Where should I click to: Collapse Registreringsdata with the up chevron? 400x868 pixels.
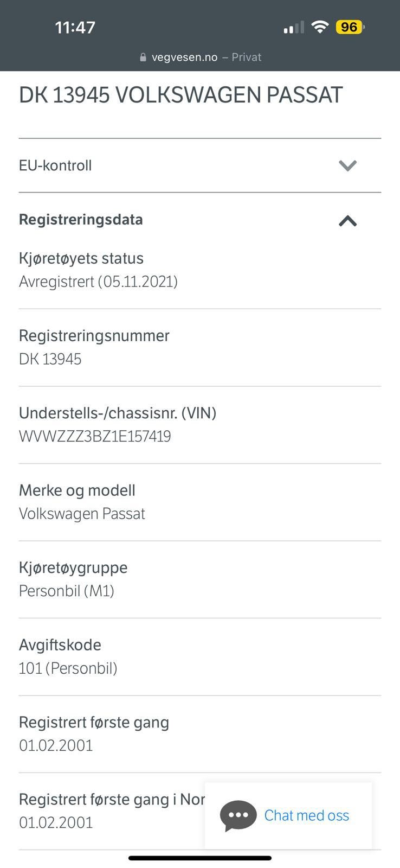[x=347, y=220]
